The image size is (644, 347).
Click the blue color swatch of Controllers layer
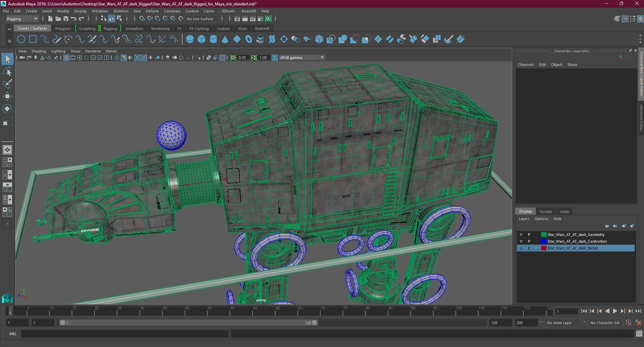544,241
